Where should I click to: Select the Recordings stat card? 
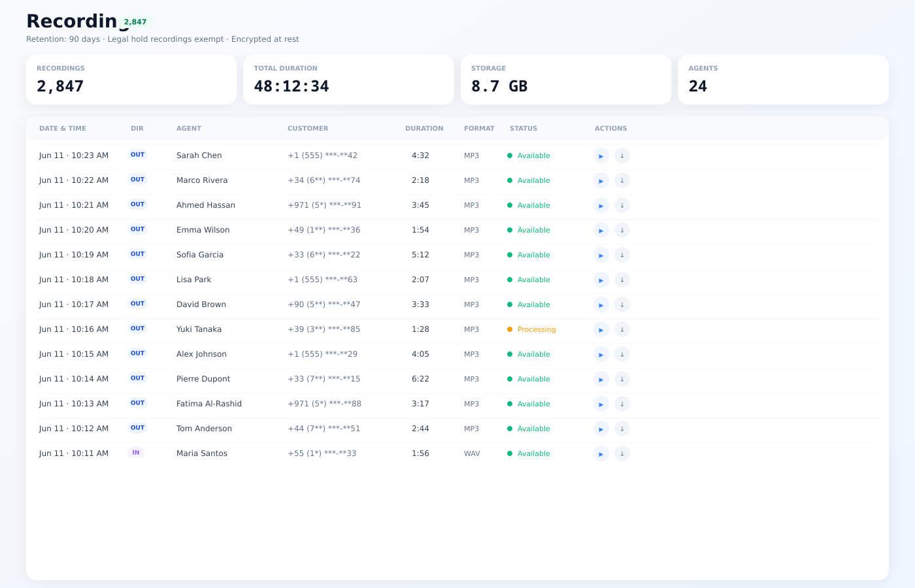(x=131, y=80)
